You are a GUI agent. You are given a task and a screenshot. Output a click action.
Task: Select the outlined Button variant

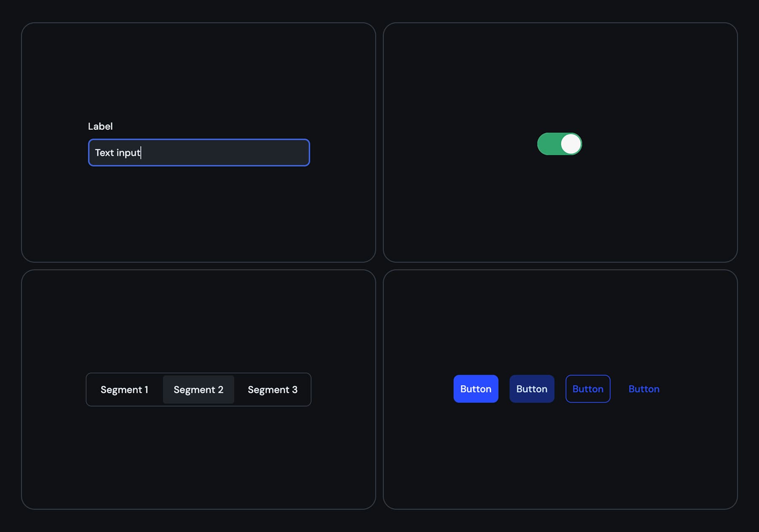(587, 388)
